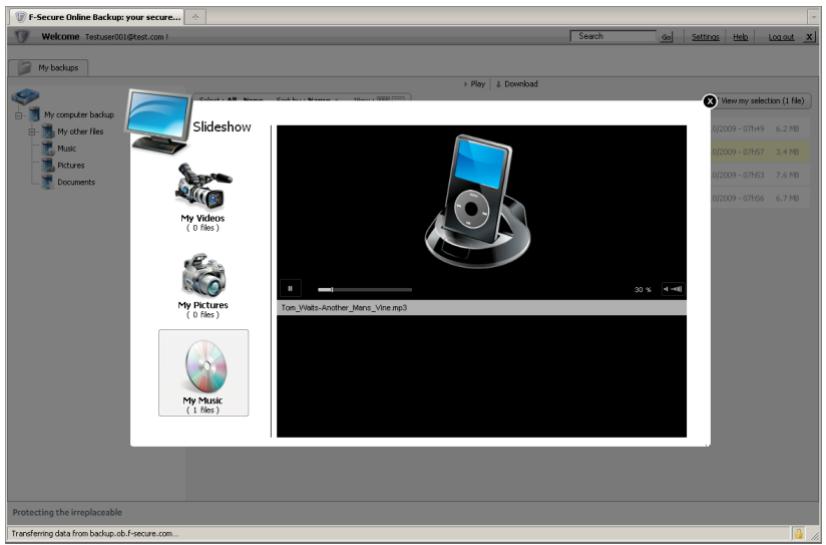Click the Testuser001@test.com username text
Image resolution: width=826 pixels, height=545 pixels.
tap(126, 37)
